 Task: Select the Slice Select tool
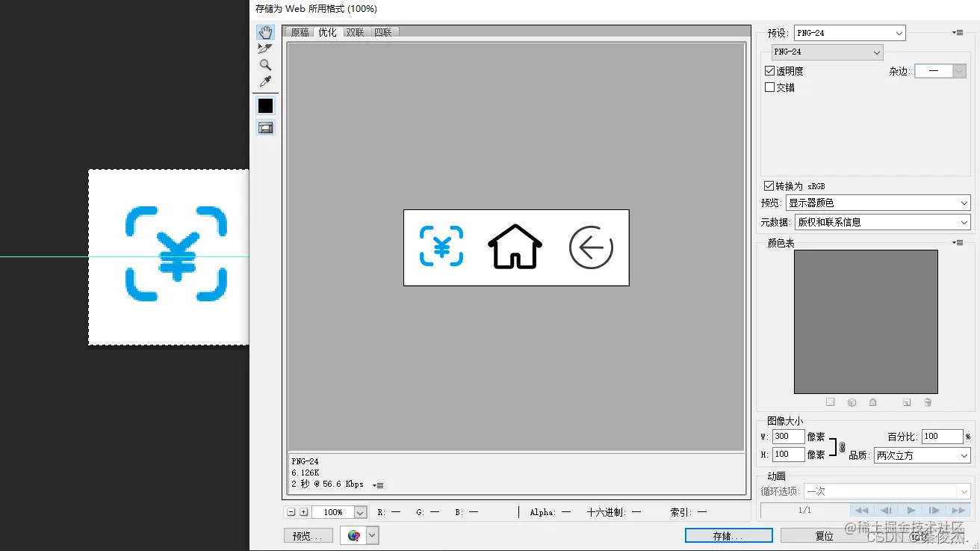265,49
